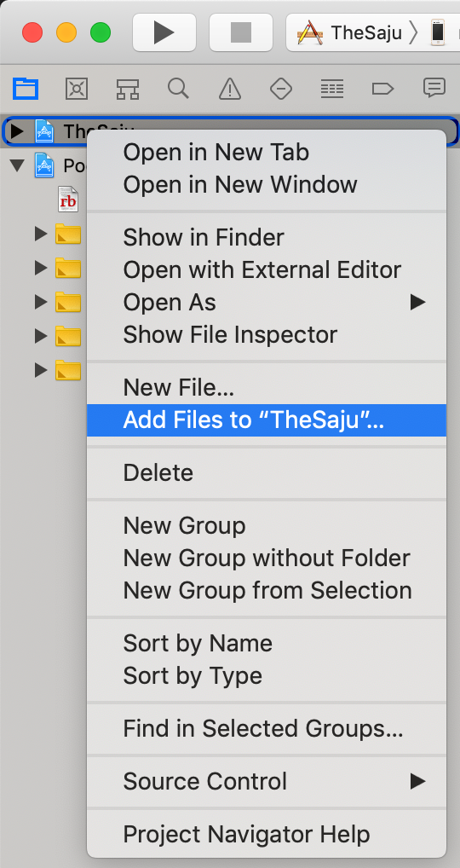Select New Group without Folder
The image size is (460, 868).
pyautogui.click(x=267, y=558)
